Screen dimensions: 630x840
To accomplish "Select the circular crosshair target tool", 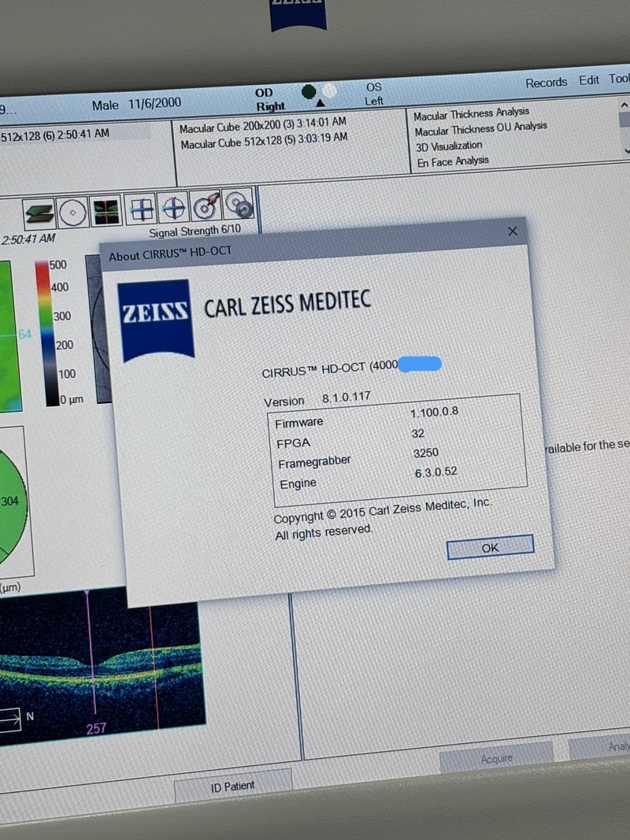I will click(x=173, y=207).
